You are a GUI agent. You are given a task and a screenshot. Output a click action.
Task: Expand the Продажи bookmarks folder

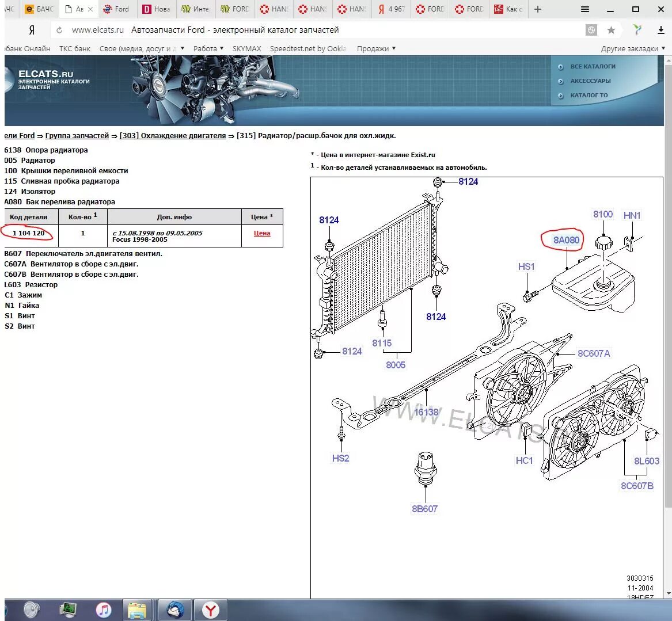[376, 49]
